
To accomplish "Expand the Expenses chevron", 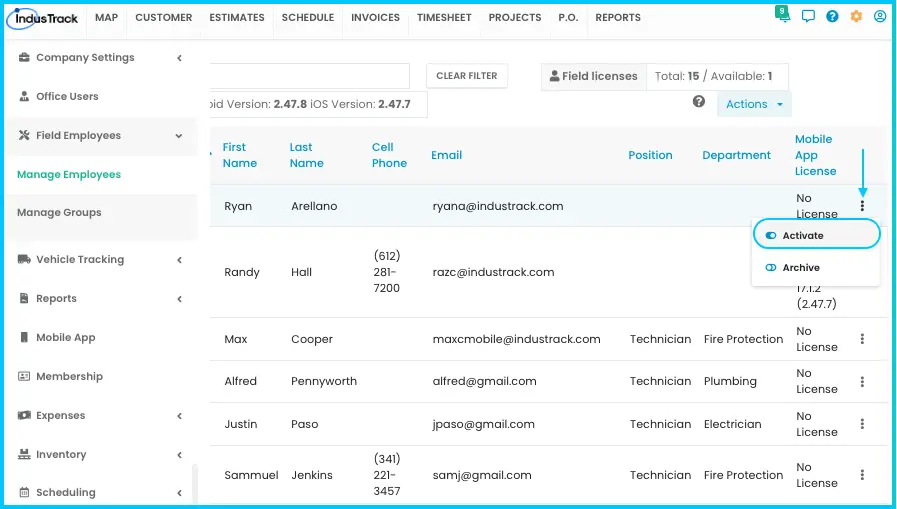I will [x=180, y=416].
